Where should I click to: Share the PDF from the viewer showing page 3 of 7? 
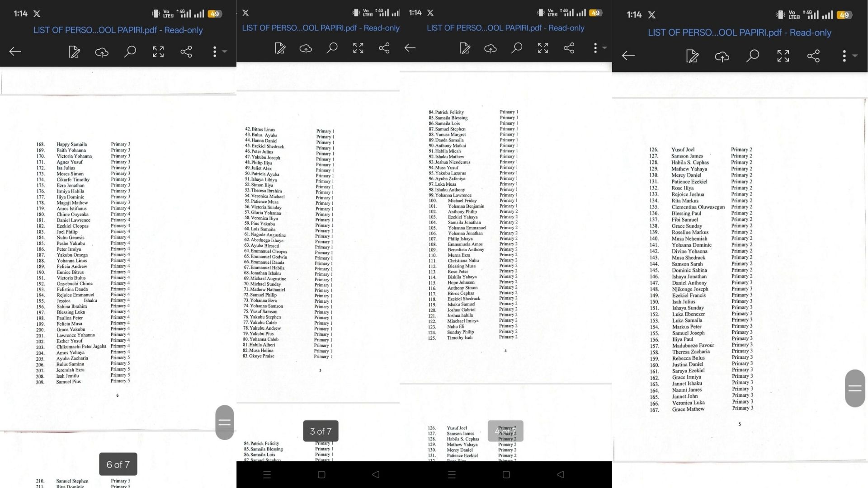coord(384,48)
